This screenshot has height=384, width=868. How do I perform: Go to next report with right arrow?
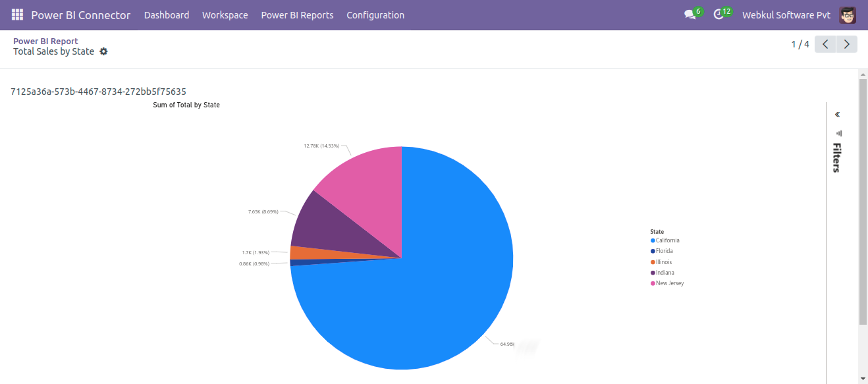click(847, 43)
